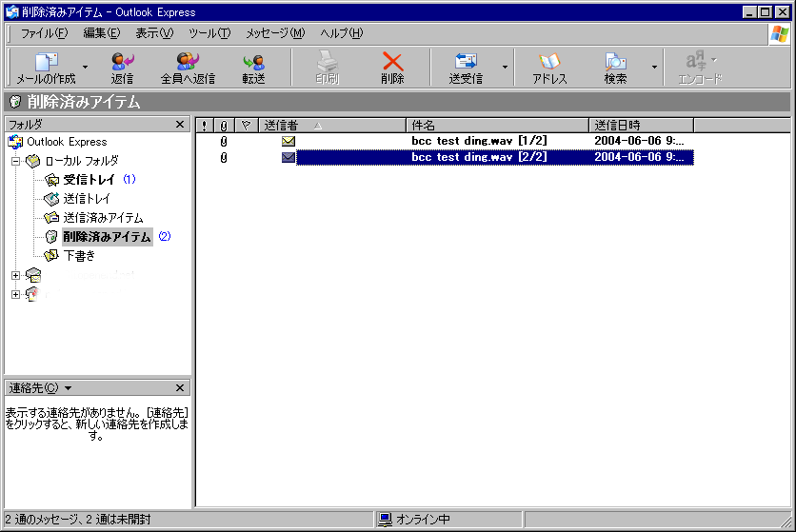Open the File (ファイル) menu
The width and height of the screenshot is (796, 532).
[44, 33]
